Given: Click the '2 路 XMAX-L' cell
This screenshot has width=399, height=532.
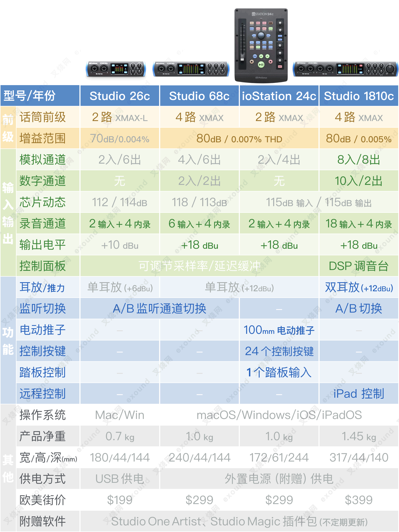Looking at the screenshot, I should tap(120, 117).
